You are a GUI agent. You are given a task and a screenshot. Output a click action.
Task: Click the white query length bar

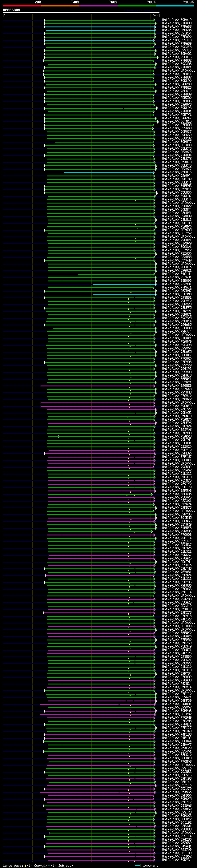coord(81,12)
